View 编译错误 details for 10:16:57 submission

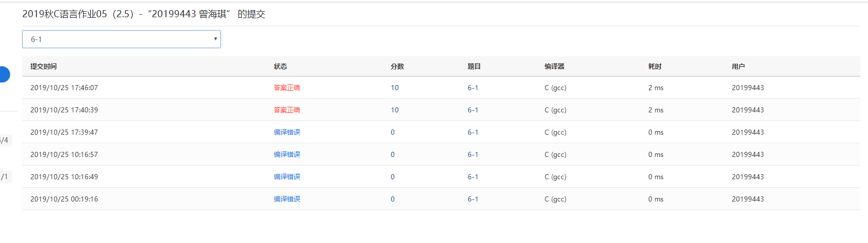tap(286, 154)
